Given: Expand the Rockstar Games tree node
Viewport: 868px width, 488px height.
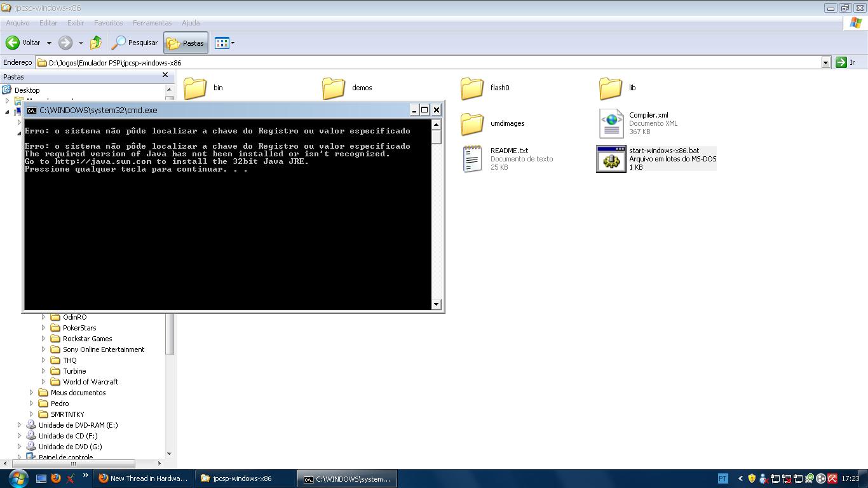Looking at the screenshot, I should pyautogui.click(x=44, y=339).
